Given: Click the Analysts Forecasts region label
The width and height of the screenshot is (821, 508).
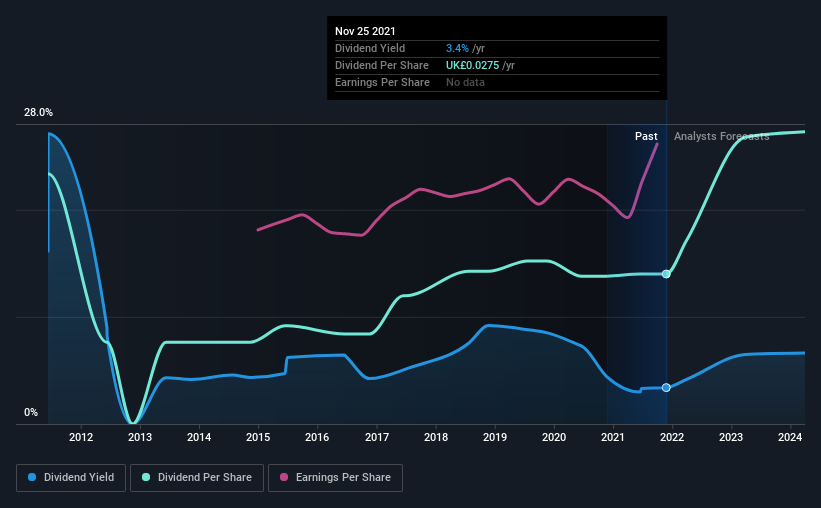Looking at the screenshot, I should click(x=722, y=136).
